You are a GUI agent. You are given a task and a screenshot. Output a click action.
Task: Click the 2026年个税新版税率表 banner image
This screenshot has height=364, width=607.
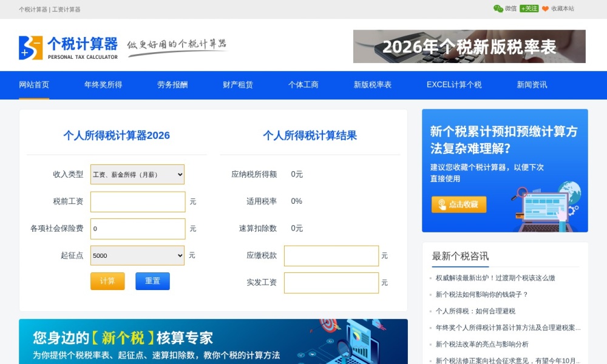[x=469, y=47]
